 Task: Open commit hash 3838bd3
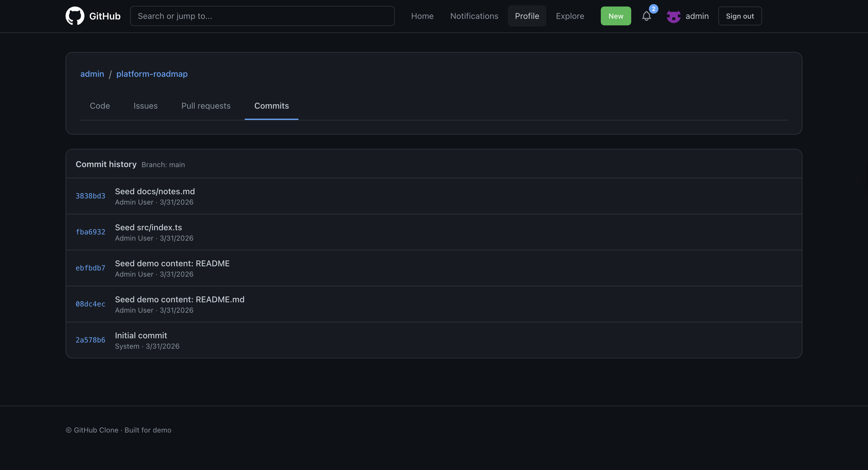[90, 196]
